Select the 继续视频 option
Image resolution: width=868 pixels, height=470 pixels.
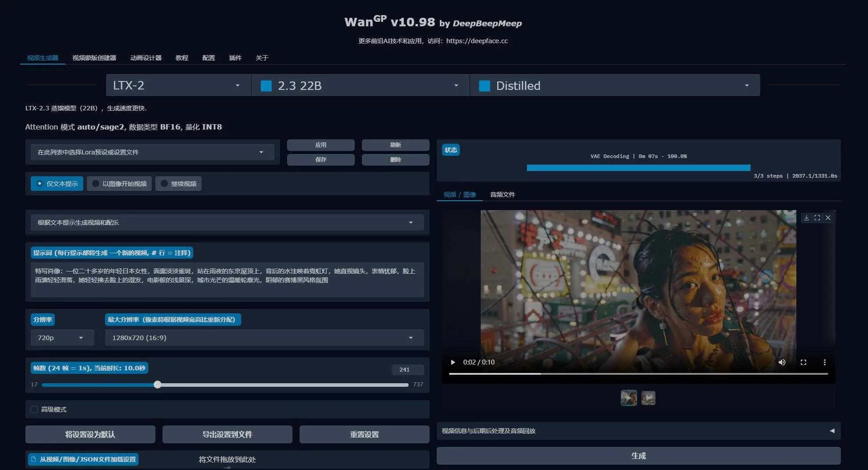tap(178, 183)
